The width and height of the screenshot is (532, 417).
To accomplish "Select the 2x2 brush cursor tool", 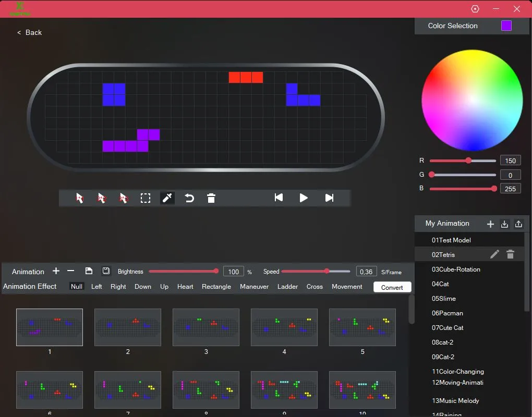I will (x=102, y=198).
